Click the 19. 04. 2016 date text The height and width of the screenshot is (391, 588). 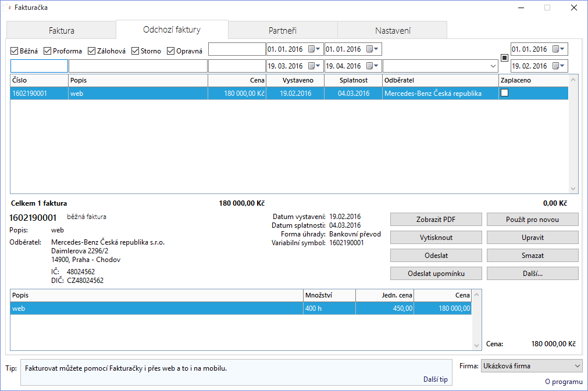pos(344,66)
